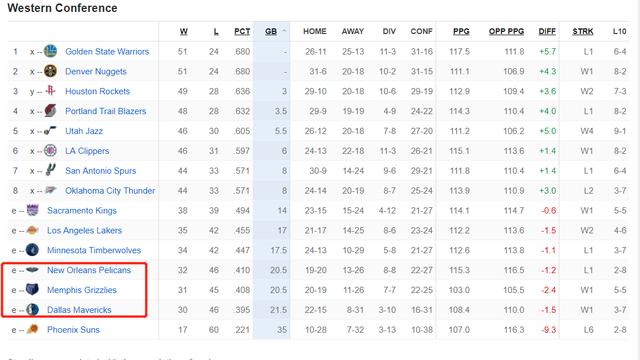Click the Minnesota Timberwolves logo icon
This screenshot has height=360, width=640.
32,250
